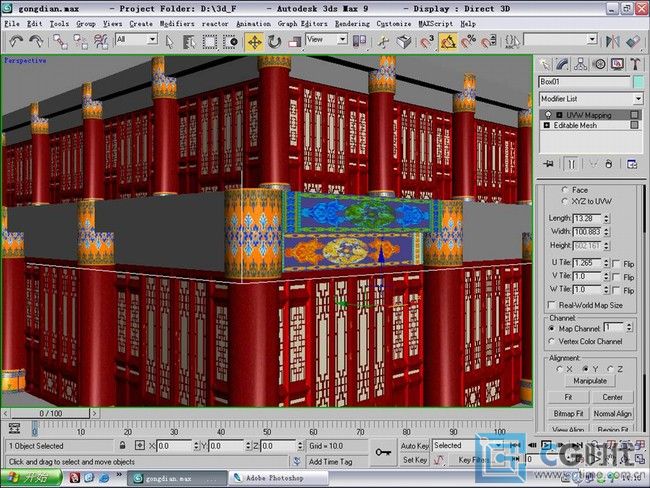This screenshot has height=488, width=650.
Task: Click the Select and Manipulate icon
Action: 383,41
